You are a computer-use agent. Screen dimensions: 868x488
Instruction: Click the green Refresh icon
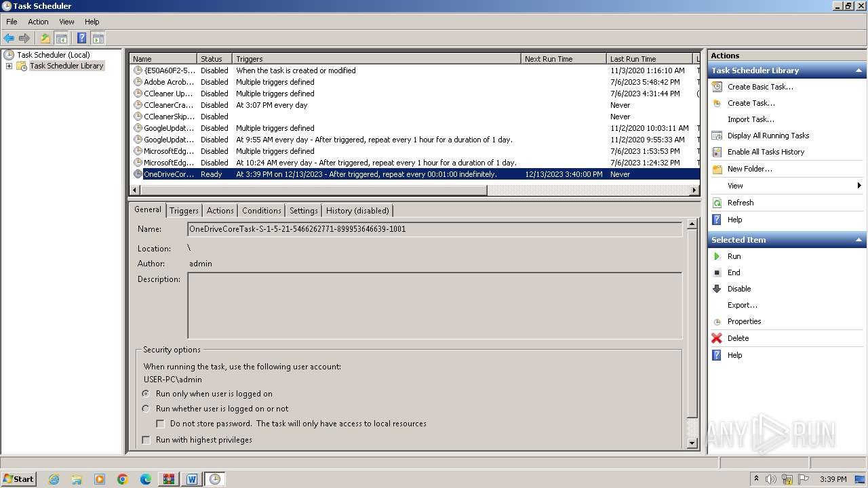(x=717, y=203)
